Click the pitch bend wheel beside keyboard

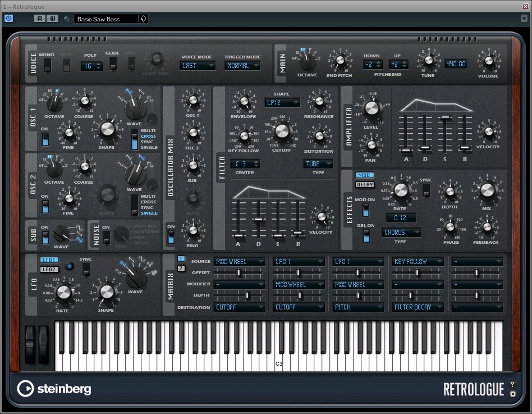(x=30, y=345)
